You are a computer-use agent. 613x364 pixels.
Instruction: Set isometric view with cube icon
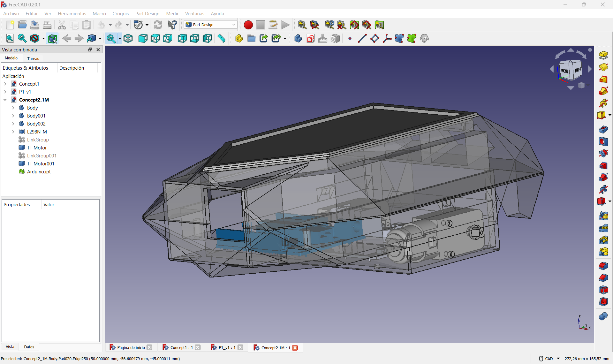(x=128, y=39)
